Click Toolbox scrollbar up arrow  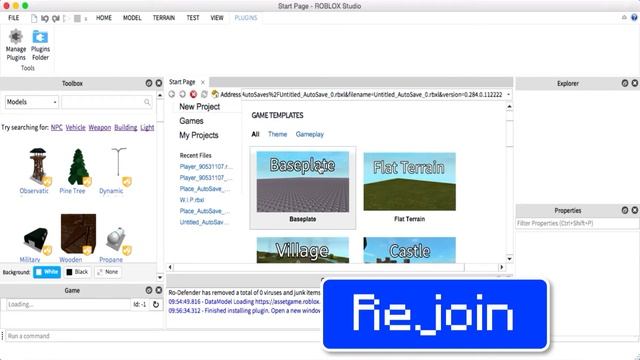pos(160,96)
